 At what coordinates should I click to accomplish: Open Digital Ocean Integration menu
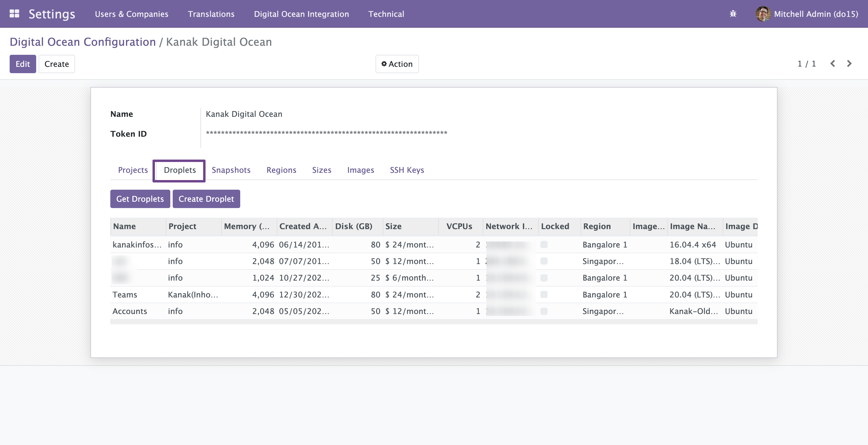tap(302, 14)
